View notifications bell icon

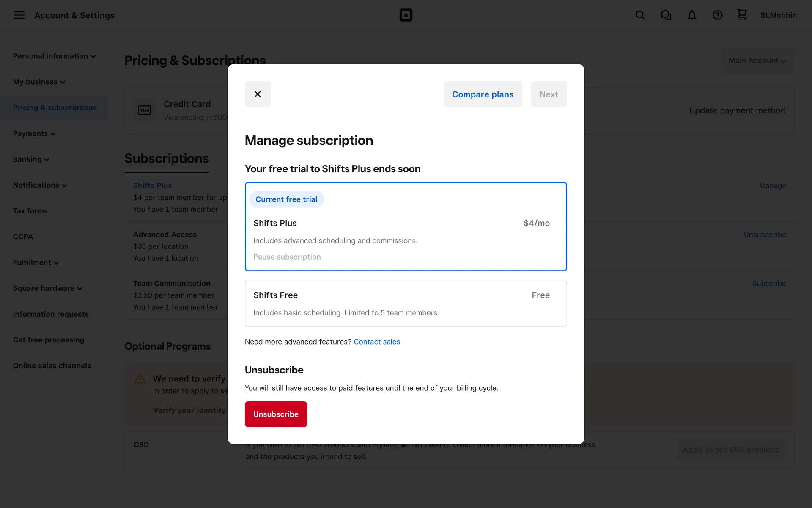691,15
